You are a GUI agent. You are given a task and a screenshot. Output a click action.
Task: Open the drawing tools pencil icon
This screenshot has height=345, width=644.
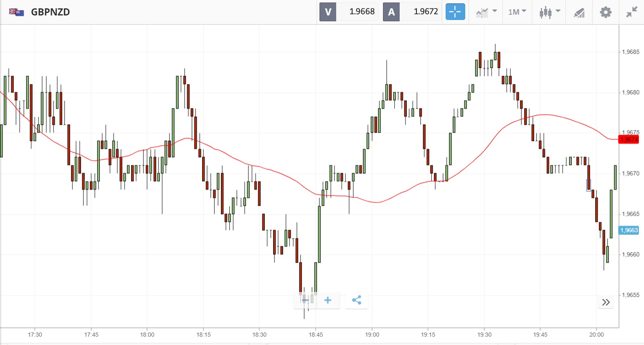click(579, 12)
